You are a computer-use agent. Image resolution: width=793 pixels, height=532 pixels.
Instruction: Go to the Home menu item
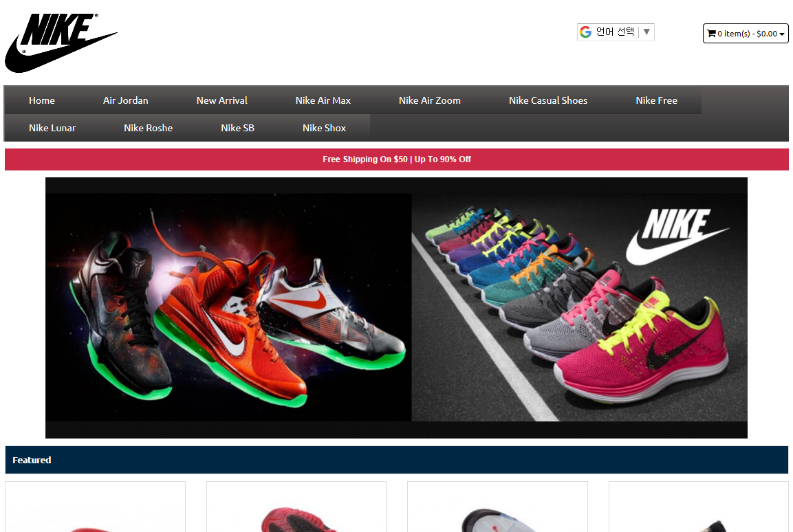click(42, 100)
